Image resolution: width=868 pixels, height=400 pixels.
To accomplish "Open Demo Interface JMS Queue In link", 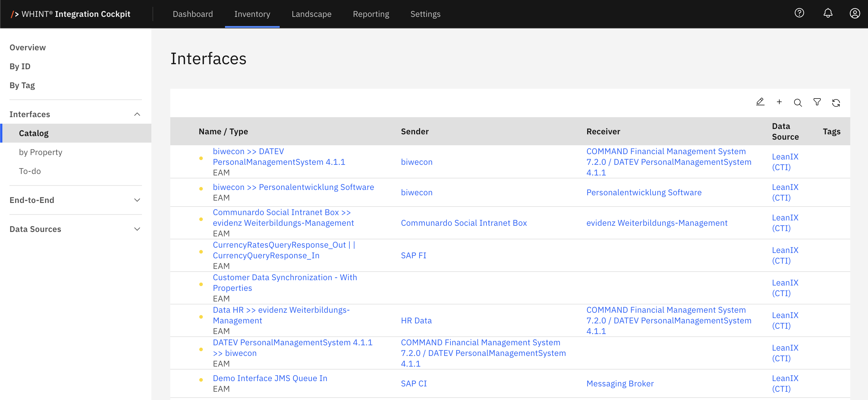I will pyautogui.click(x=270, y=378).
